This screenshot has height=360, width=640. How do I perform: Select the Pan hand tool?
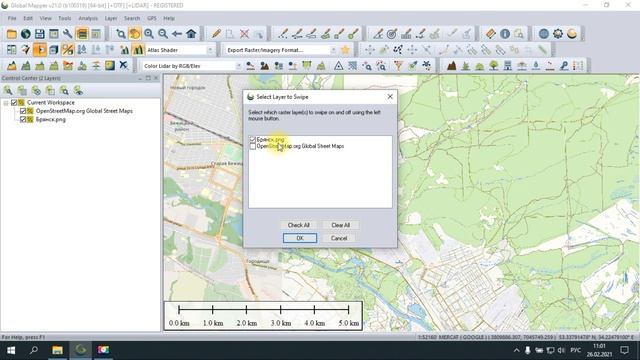[135, 34]
